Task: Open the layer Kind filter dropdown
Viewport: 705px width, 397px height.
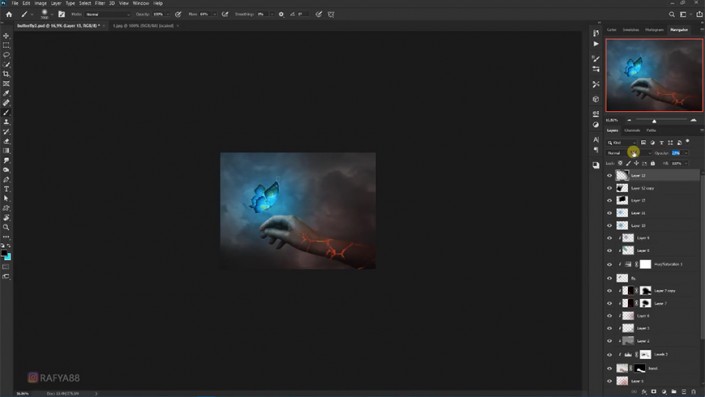Action: pos(622,143)
